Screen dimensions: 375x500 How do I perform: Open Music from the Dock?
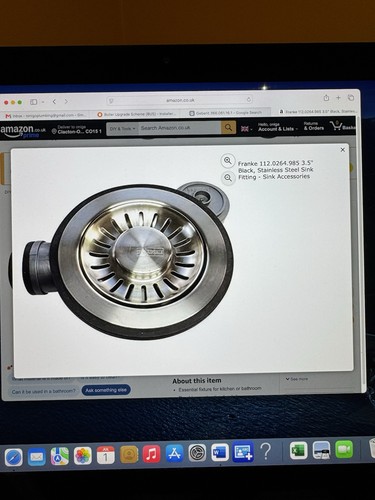coord(152,454)
